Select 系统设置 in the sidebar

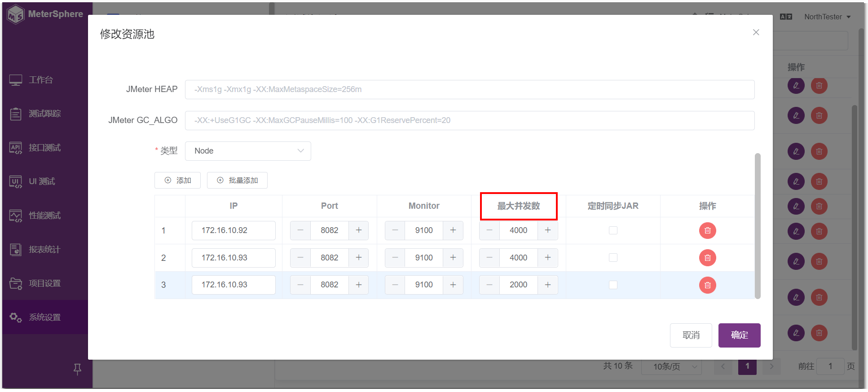click(x=45, y=317)
